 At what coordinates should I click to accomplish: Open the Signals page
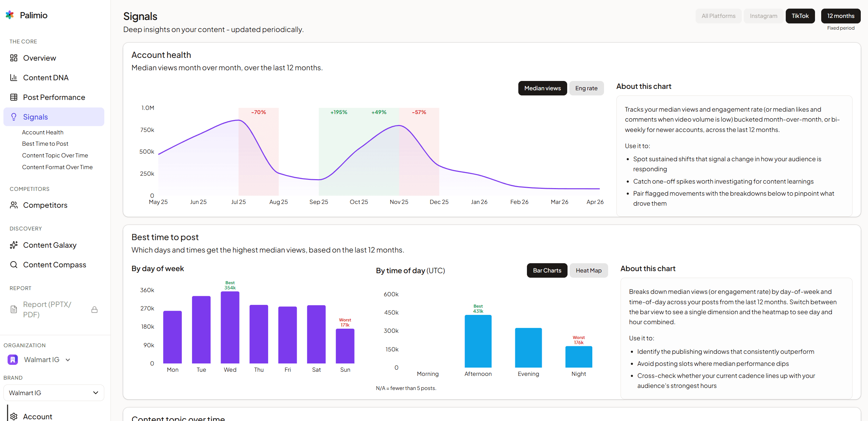pyautogui.click(x=54, y=117)
